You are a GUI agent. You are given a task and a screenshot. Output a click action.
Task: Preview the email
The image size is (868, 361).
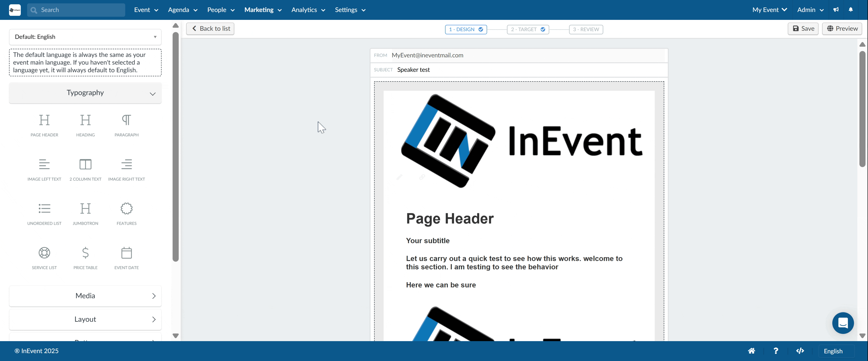coord(842,29)
